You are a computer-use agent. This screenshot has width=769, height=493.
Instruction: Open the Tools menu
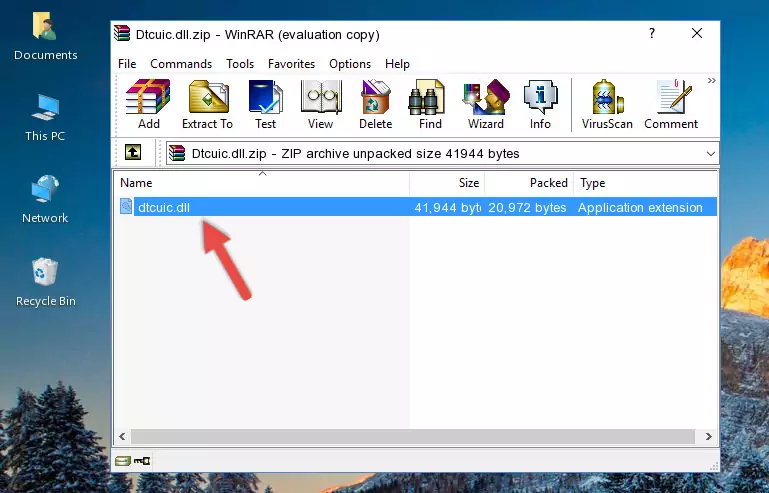tap(240, 64)
